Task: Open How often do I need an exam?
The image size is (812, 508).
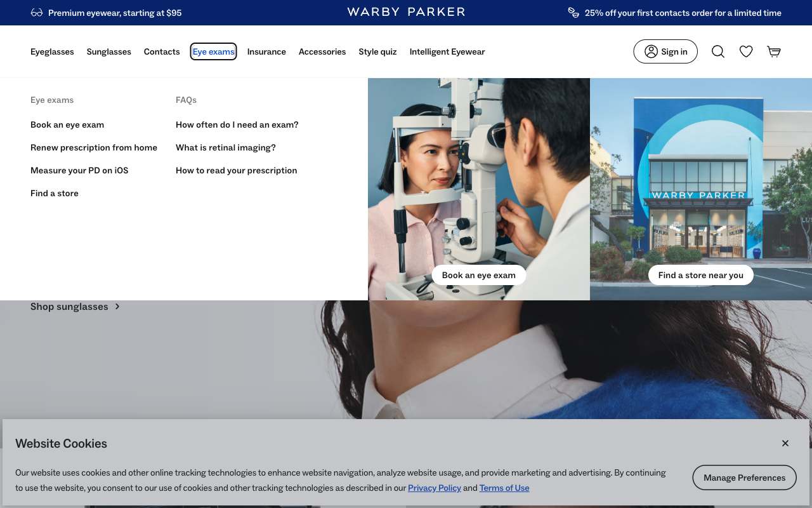Action: tap(237, 124)
